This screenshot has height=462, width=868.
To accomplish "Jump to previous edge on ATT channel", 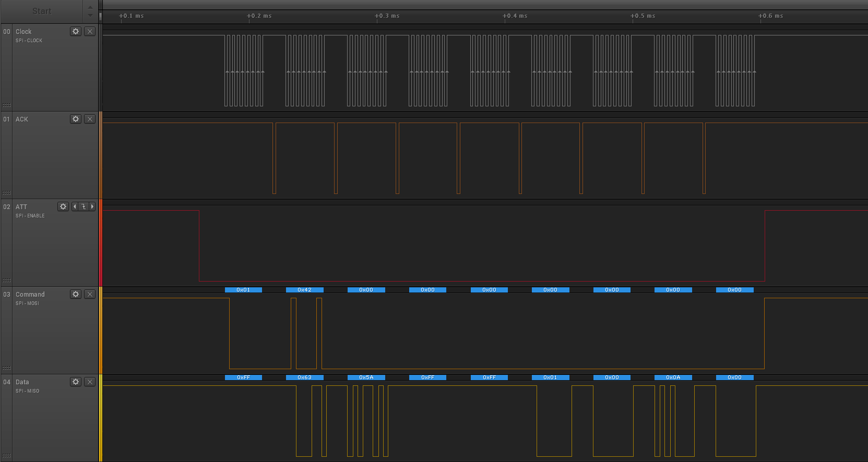I will (x=75, y=206).
